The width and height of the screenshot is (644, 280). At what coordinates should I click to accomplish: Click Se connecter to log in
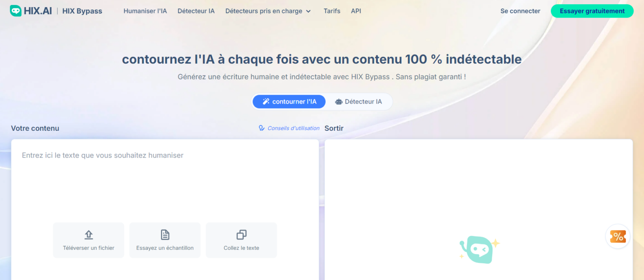coord(520,11)
